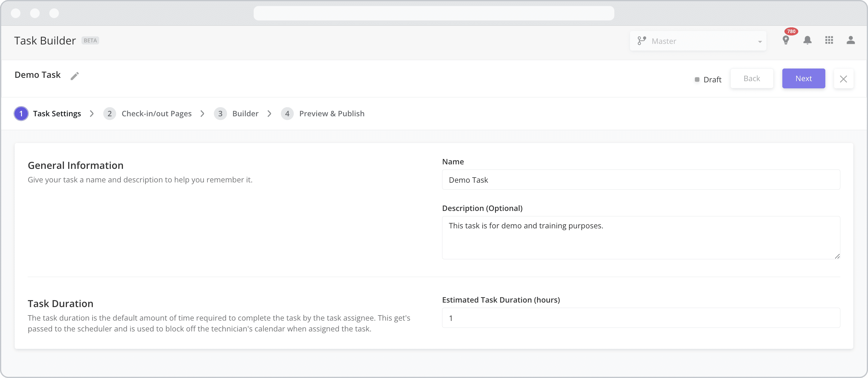Click the branch icon in Master selector
This screenshot has width=868, height=378.
[642, 41]
